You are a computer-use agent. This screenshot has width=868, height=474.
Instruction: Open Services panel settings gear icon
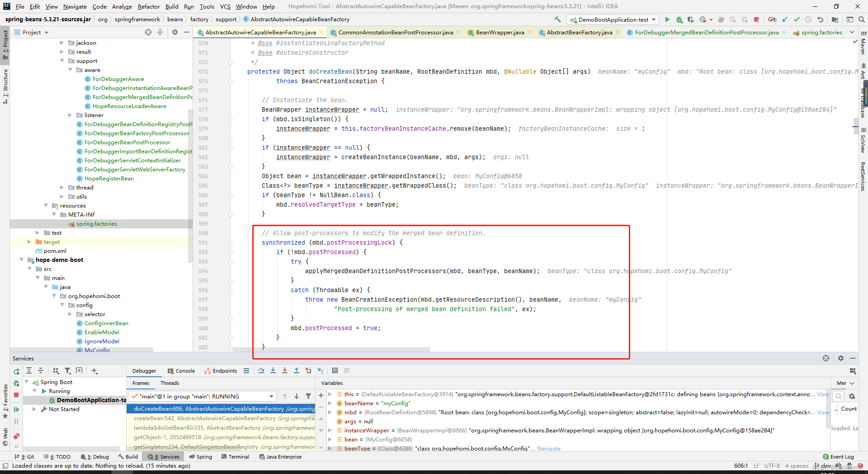tap(841, 358)
